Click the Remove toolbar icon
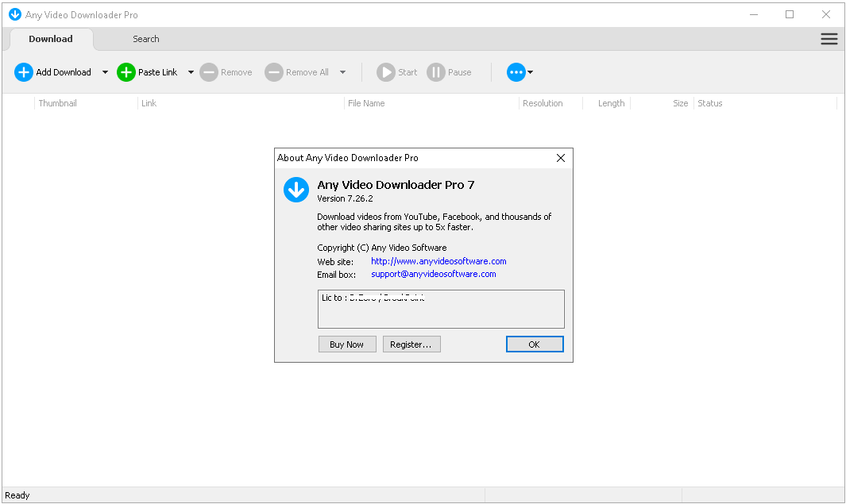The width and height of the screenshot is (846, 504). pos(209,72)
